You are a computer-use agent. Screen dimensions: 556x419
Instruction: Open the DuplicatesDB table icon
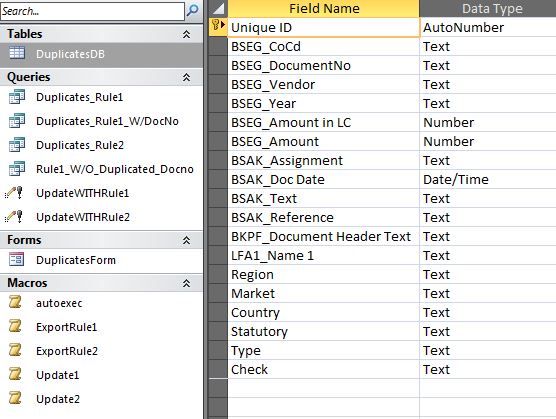tap(17, 53)
